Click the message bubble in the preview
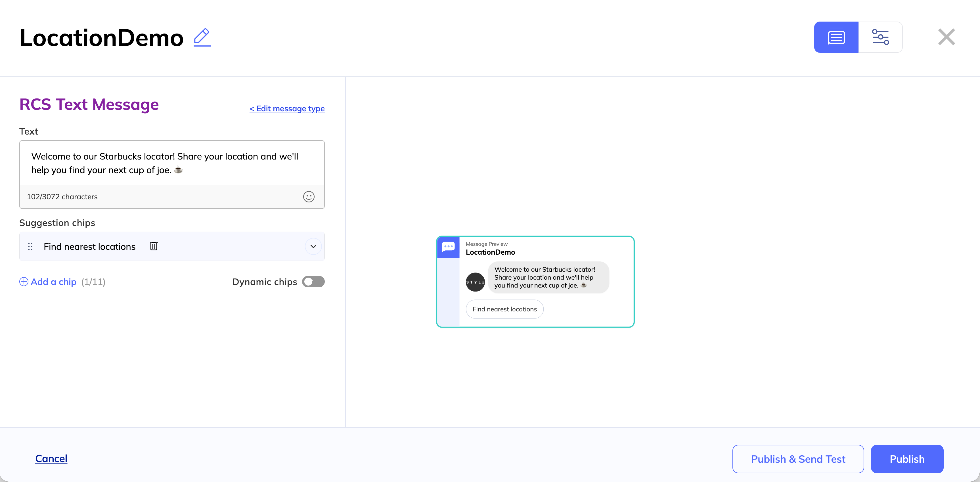Image resolution: width=980 pixels, height=482 pixels. (548, 277)
